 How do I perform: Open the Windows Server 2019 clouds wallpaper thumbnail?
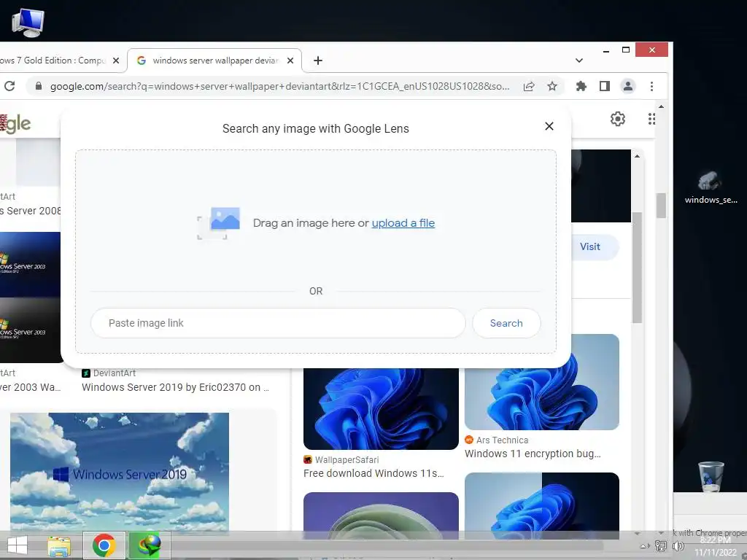(x=120, y=472)
